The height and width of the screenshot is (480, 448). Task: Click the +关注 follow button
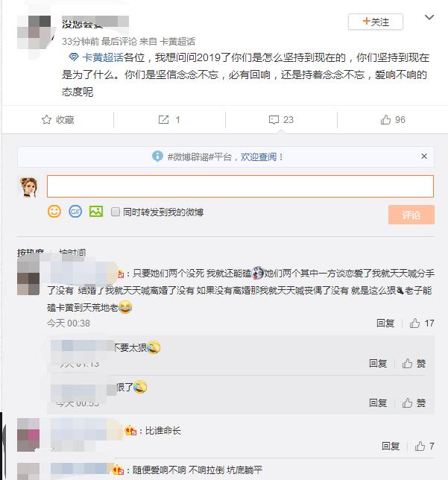coord(376,22)
